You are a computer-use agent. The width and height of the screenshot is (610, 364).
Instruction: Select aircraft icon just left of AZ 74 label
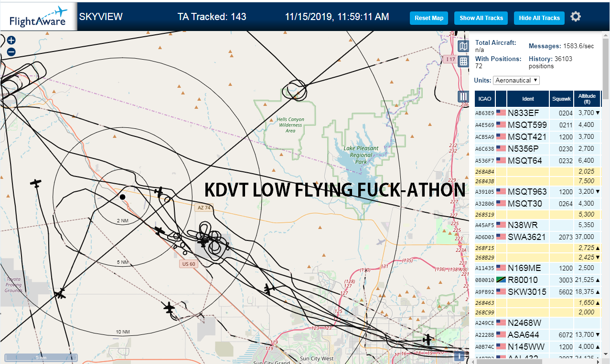click(x=160, y=192)
